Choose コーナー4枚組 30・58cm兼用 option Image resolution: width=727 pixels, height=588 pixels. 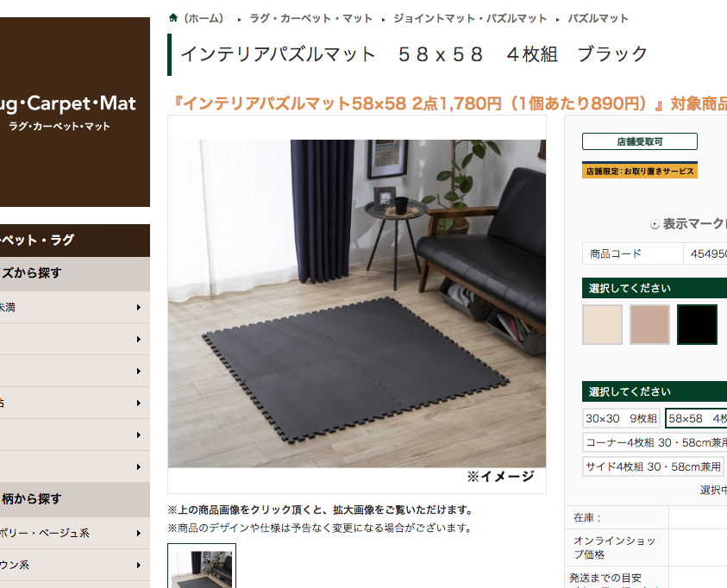coord(655,442)
